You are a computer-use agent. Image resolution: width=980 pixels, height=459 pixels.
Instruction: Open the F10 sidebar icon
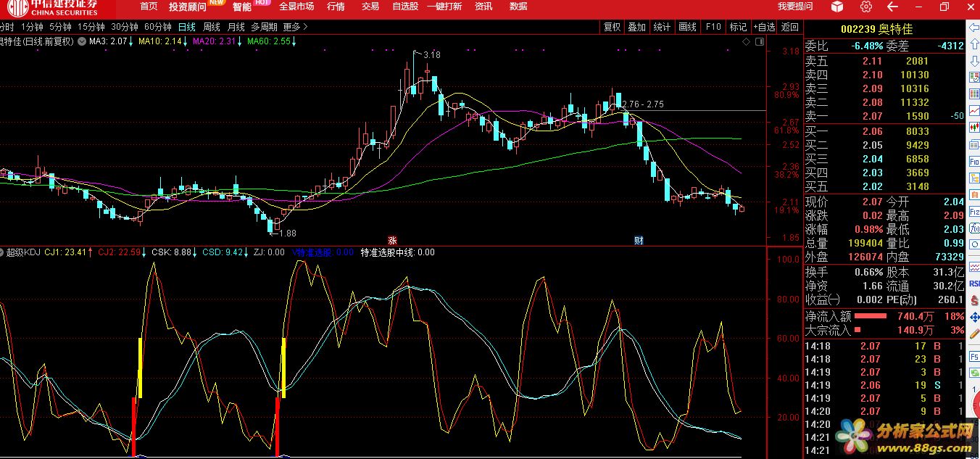(x=974, y=162)
